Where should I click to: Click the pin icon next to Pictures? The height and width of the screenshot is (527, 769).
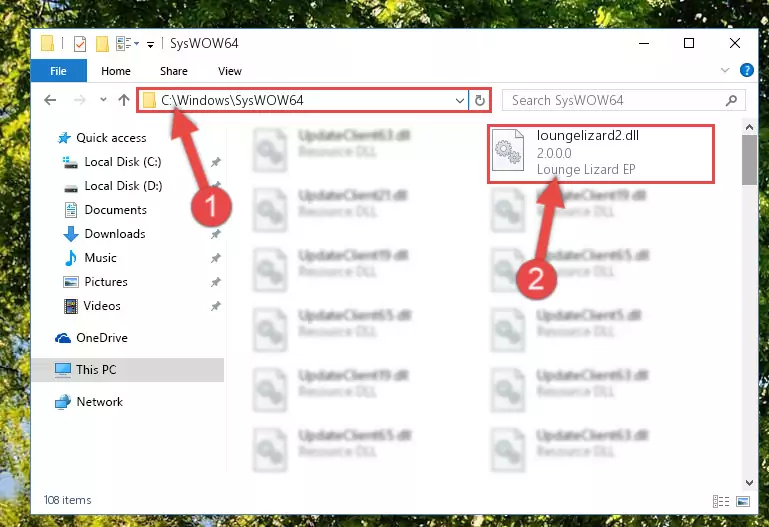pyautogui.click(x=215, y=282)
